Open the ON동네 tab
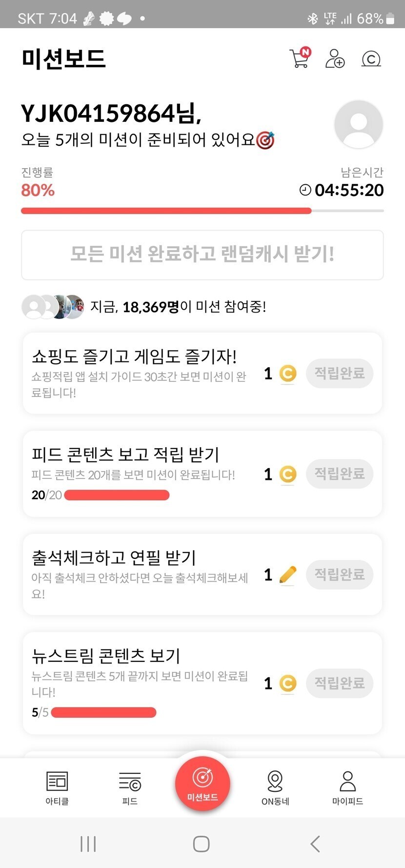The height and width of the screenshot is (868, 405). click(275, 787)
